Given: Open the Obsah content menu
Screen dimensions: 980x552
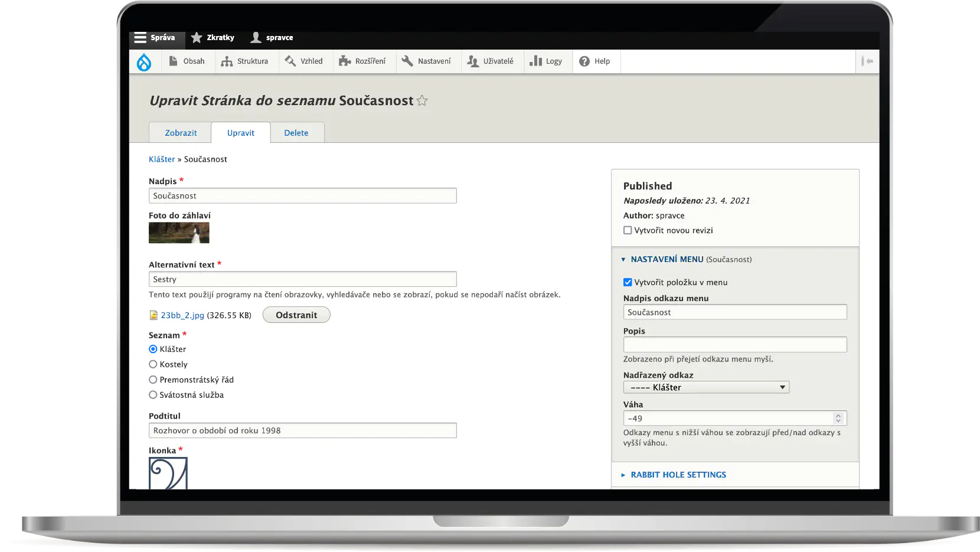Looking at the screenshot, I should 187,61.
